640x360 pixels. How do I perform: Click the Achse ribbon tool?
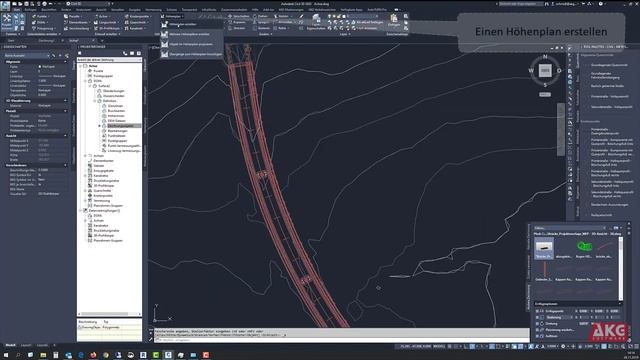[101, 16]
